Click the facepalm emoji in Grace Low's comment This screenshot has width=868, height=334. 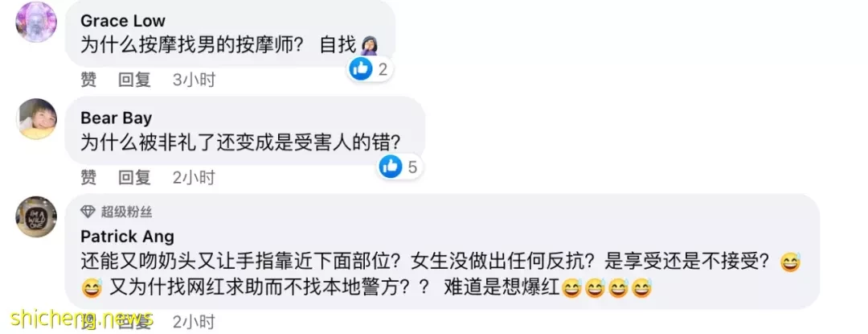(369, 45)
